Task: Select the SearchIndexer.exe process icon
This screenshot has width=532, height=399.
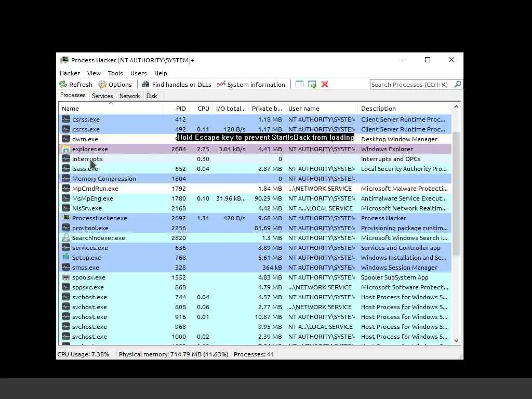Action: pos(66,238)
